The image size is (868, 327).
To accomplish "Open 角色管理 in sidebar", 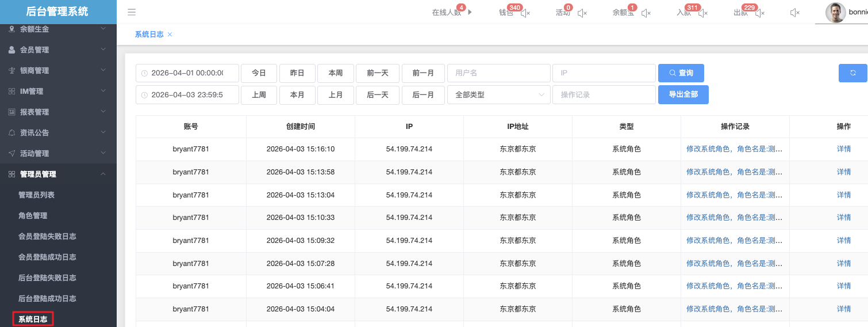I will tap(33, 216).
